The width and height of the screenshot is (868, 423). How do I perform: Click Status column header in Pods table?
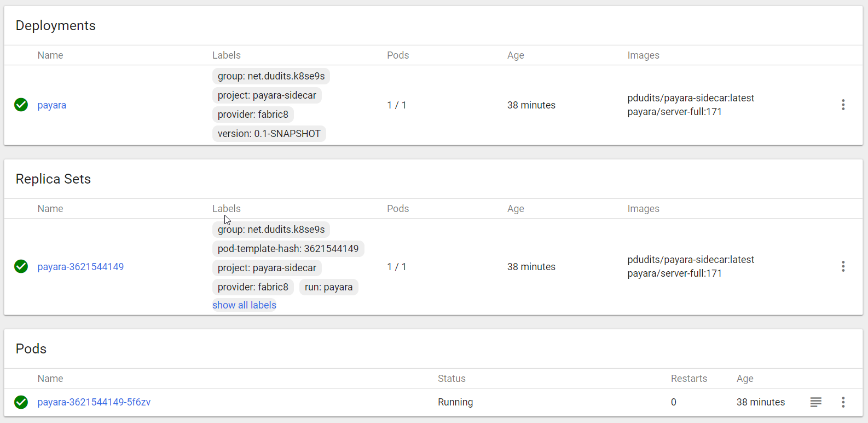452,379
